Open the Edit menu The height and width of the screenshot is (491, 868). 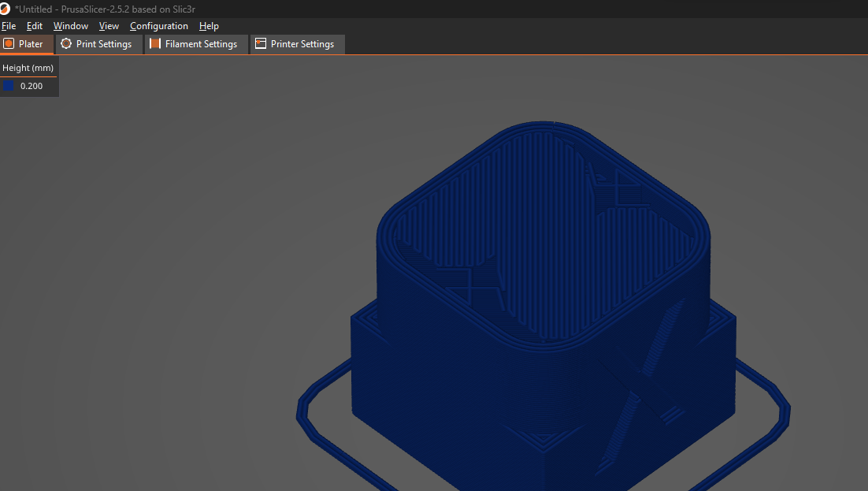35,26
